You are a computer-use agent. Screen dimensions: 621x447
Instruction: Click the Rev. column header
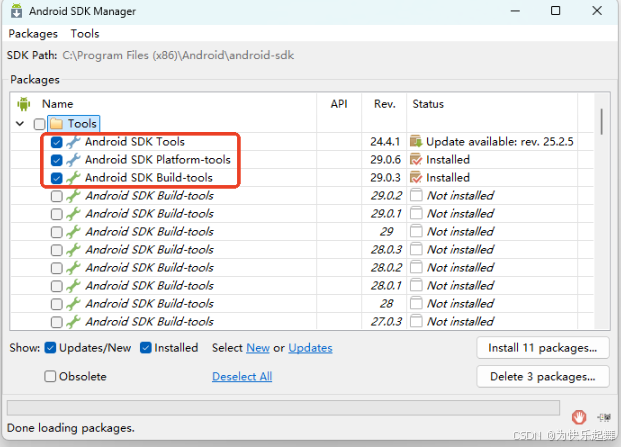point(385,104)
